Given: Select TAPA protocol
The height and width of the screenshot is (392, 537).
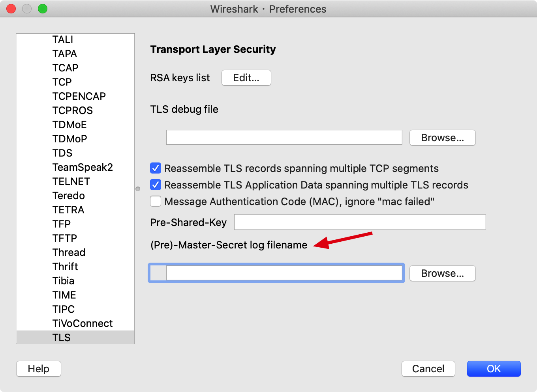Looking at the screenshot, I should click(x=75, y=54).
